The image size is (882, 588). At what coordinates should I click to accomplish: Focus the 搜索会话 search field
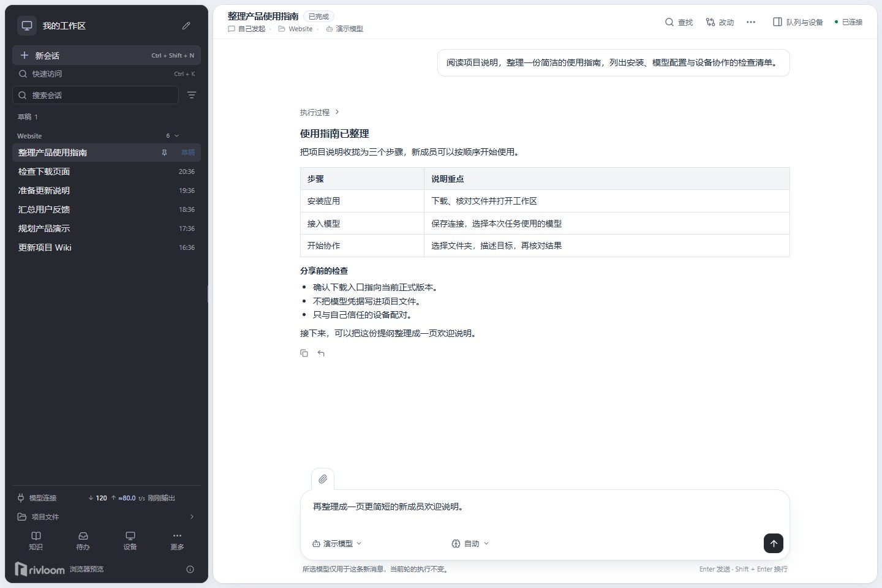click(x=96, y=95)
